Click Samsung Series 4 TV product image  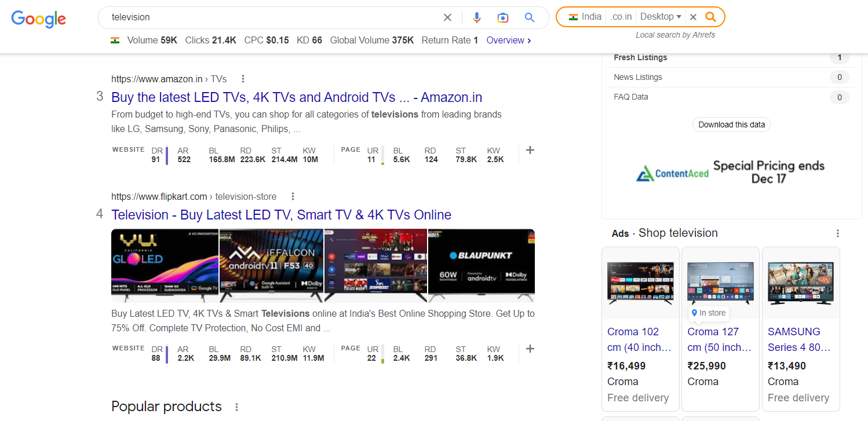coord(800,283)
